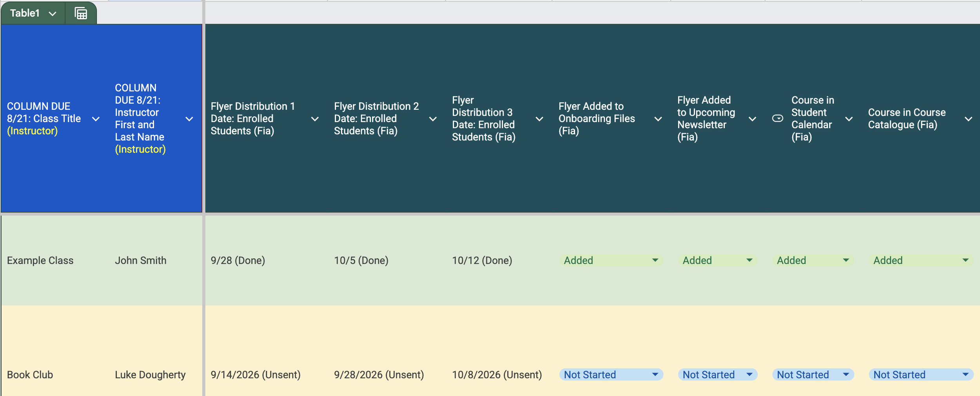Viewport: 980px width, 396px height.
Task: Open Class Title column filter arrow
Action: click(96, 119)
